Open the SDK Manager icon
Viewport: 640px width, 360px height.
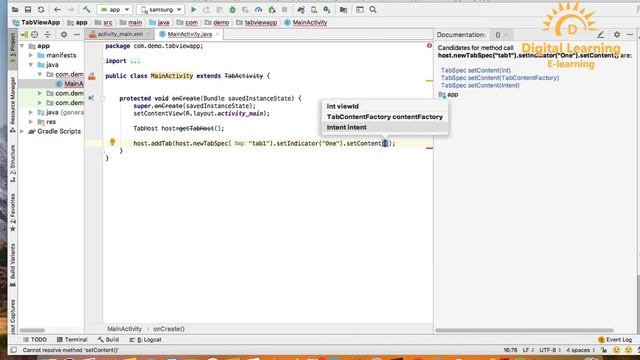click(327, 9)
